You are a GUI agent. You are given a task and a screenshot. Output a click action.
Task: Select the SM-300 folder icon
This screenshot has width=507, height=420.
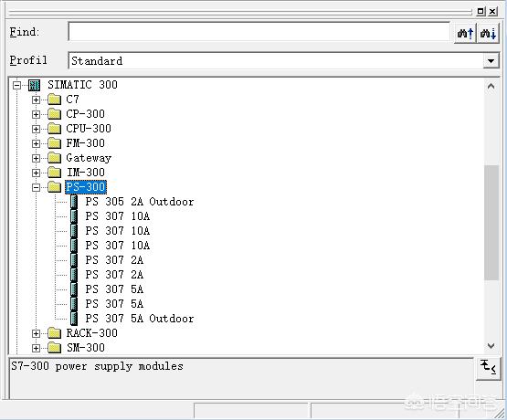(x=54, y=348)
